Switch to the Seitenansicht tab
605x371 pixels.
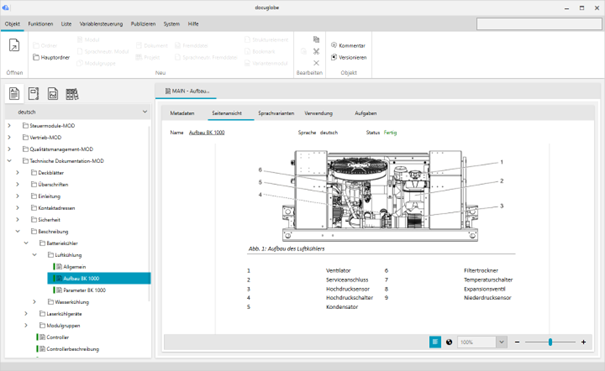click(x=227, y=113)
